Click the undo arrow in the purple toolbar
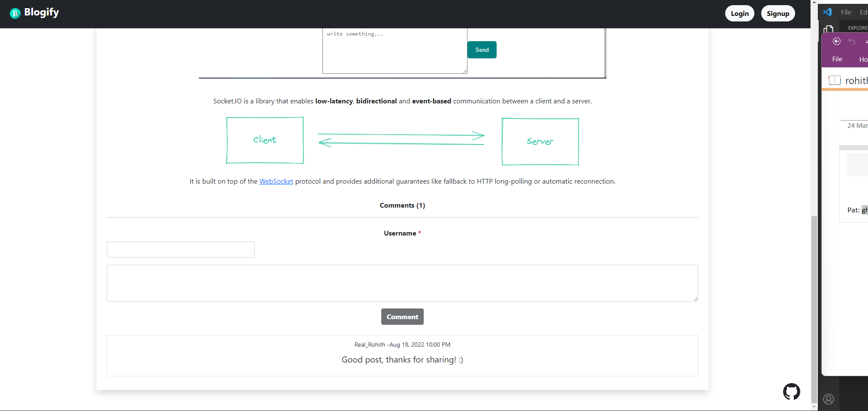The height and width of the screenshot is (411, 868). coord(852,41)
